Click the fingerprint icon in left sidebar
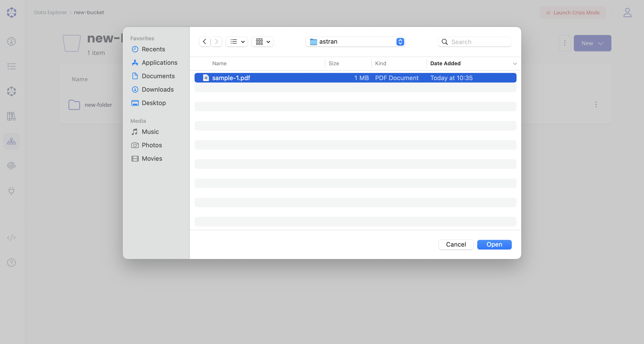 click(x=11, y=166)
